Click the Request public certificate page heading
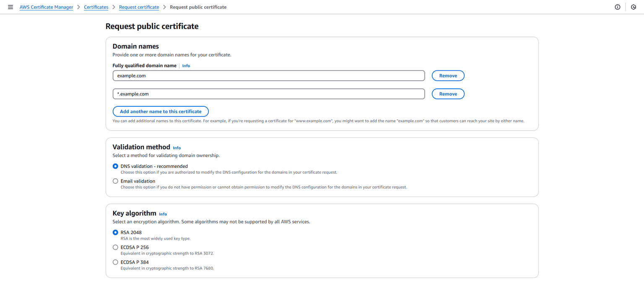The width and height of the screenshot is (644, 283). [x=152, y=26]
